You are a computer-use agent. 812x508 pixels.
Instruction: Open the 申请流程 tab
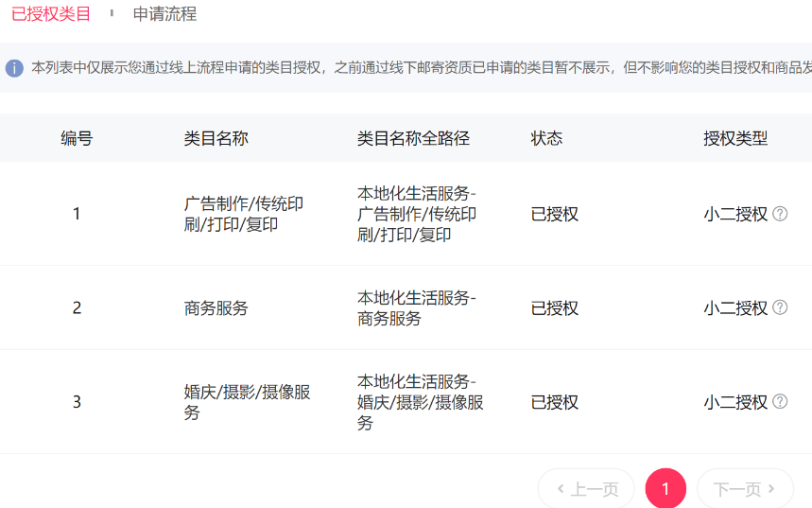[x=164, y=14]
